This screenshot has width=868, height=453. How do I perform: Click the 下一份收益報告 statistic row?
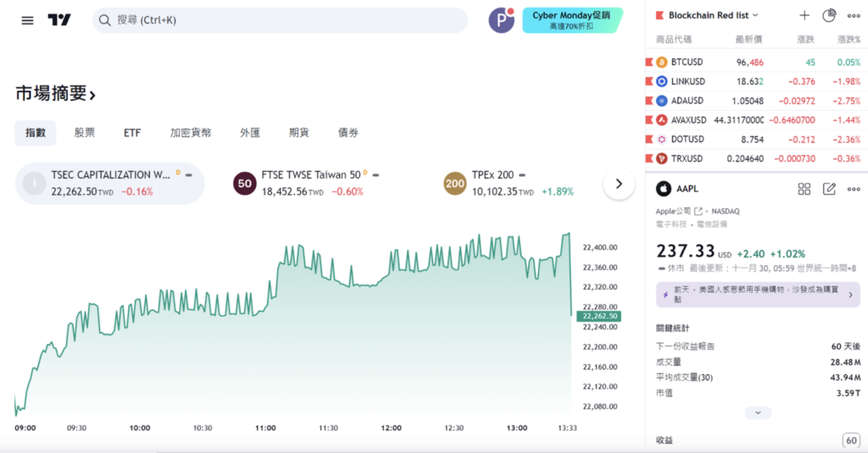click(x=758, y=346)
